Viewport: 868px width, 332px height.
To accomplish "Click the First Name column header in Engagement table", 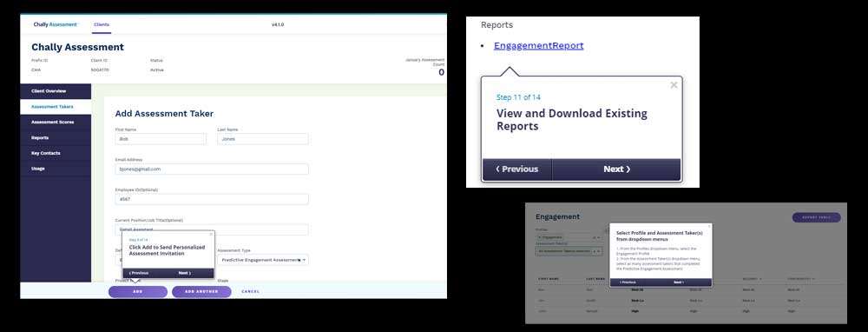I will pyautogui.click(x=549, y=279).
